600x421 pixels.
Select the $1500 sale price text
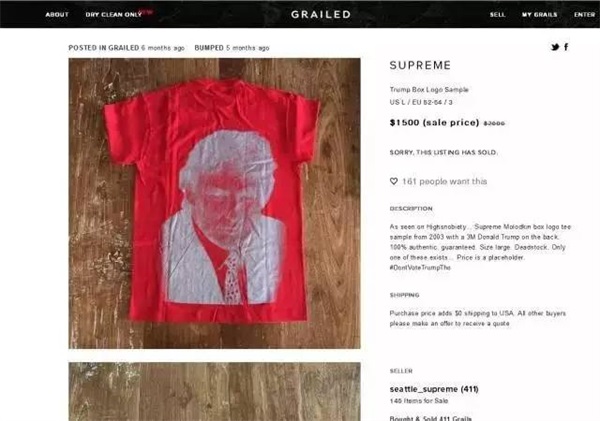coord(434,123)
